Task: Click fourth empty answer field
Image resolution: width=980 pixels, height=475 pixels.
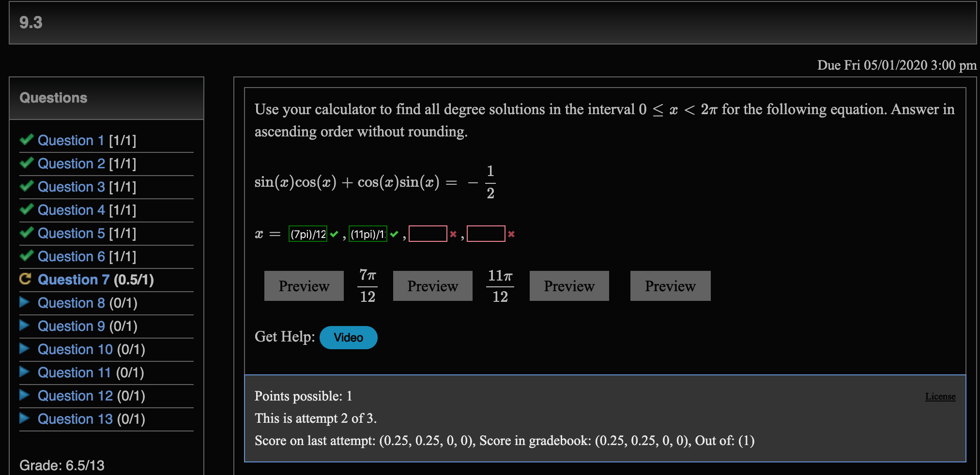Action: (x=486, y=234)
